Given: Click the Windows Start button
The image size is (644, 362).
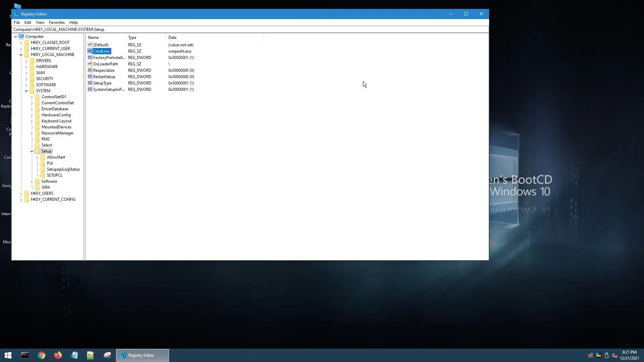Looking at the screenshot, I should (8, 355).
